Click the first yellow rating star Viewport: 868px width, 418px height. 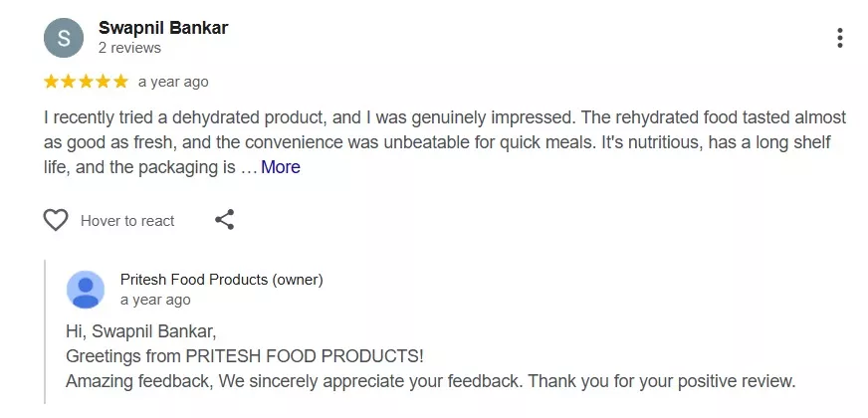click(52, 81)
